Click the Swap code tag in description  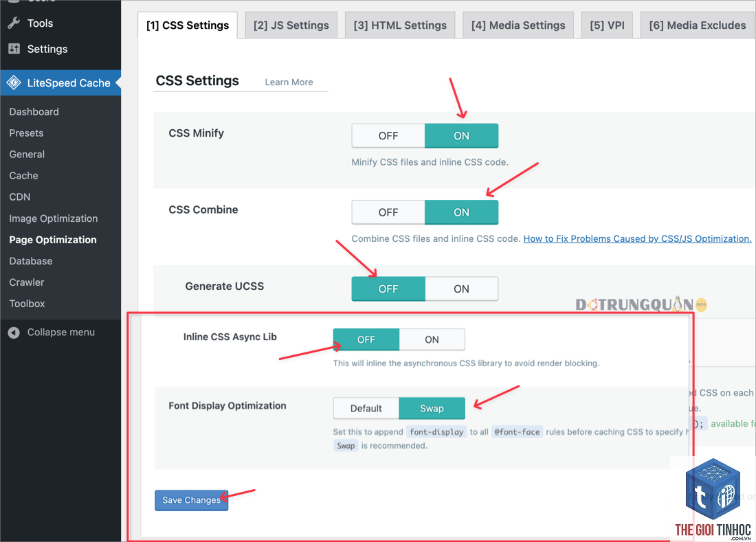346,446
